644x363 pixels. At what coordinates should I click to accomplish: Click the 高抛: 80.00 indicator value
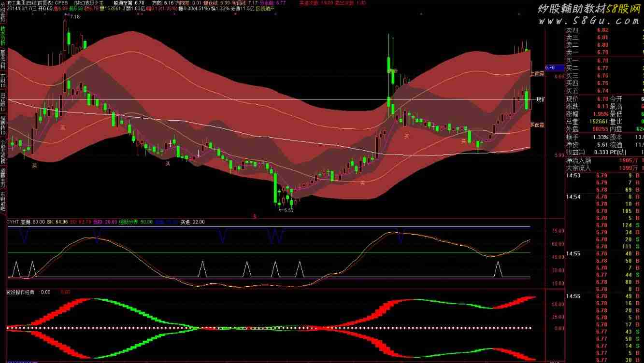33,222
